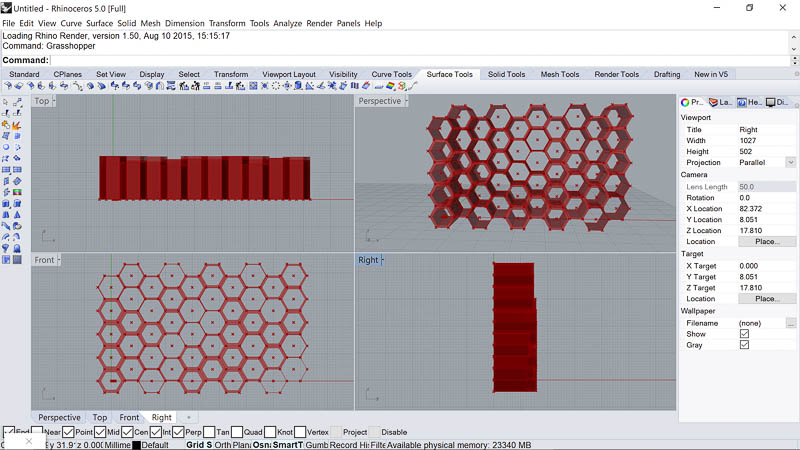Uncheck the wallpaper Show checkbox
Image resolution: width=800 pixels, height=450 pixels.
point(744,334)
